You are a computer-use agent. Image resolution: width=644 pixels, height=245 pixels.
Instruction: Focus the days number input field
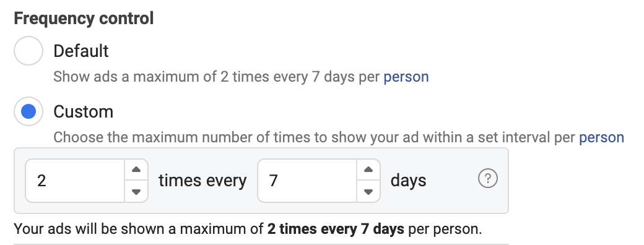point(307,181)
